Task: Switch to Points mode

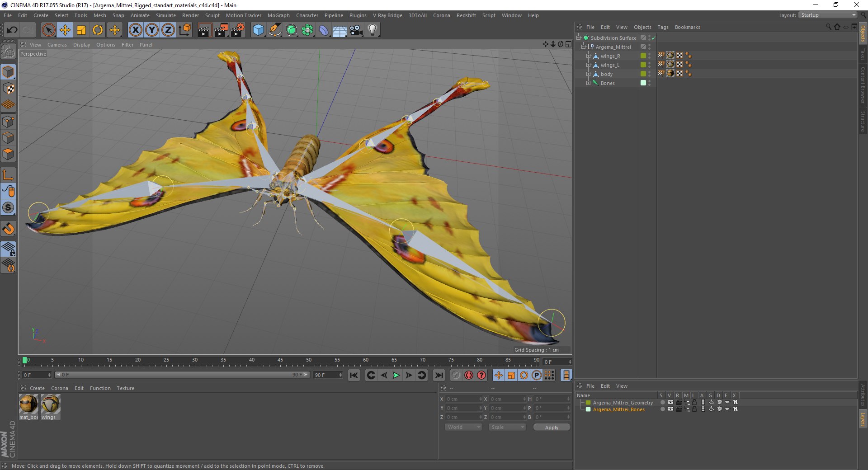Action: pyautogui.click(x=8, y=122)
